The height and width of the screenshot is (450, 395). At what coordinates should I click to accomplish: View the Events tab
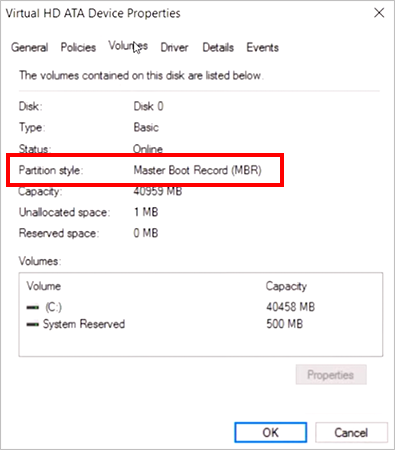[262, 47]
